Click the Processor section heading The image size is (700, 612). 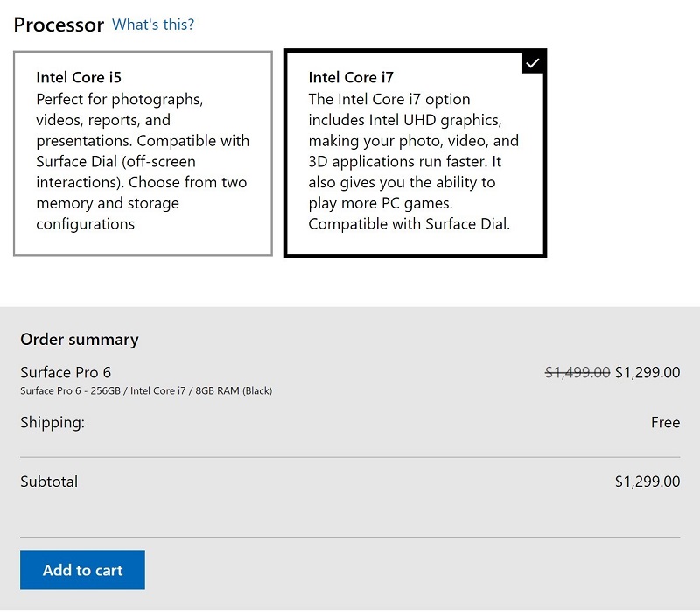[x=59, y=25]
